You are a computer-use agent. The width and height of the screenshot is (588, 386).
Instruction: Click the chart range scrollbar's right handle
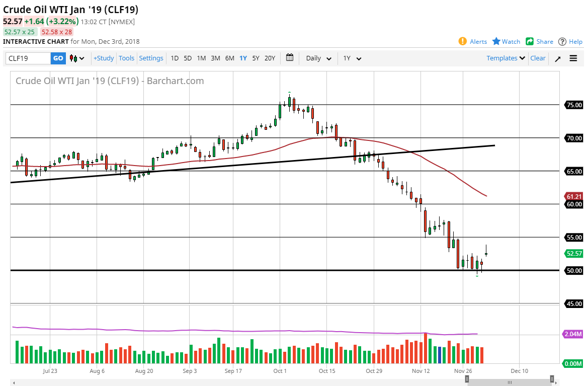click(x=552, y=379)
